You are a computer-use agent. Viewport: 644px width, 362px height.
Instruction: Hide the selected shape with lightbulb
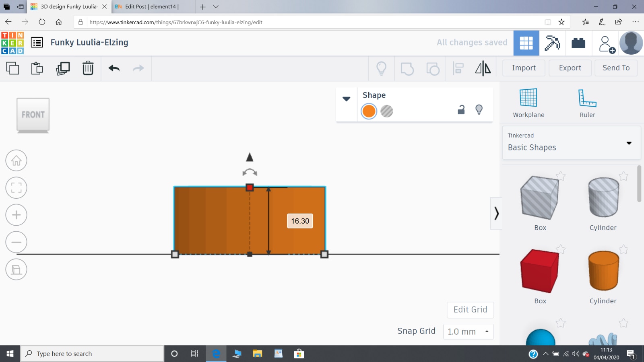point(479,109)
